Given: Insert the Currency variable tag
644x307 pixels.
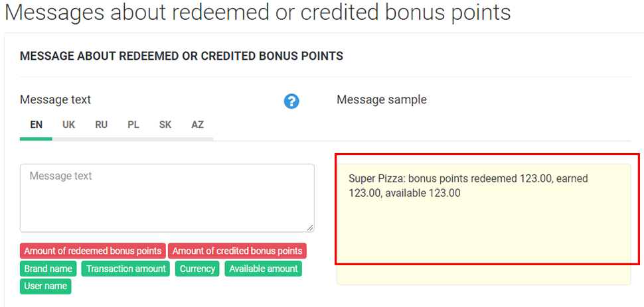Looking at the screenshot, I should [197, 269].
